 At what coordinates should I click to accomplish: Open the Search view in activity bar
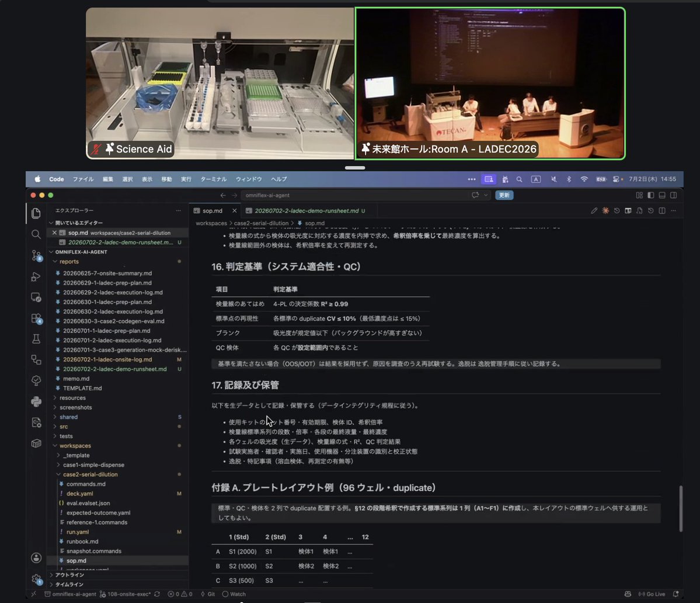point(36,234)
